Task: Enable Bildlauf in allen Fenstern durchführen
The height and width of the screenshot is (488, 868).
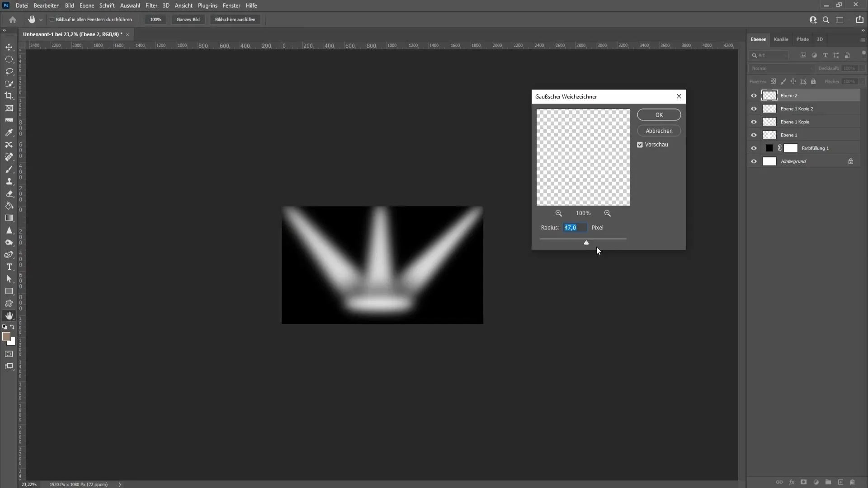Action: click(52, 19)
